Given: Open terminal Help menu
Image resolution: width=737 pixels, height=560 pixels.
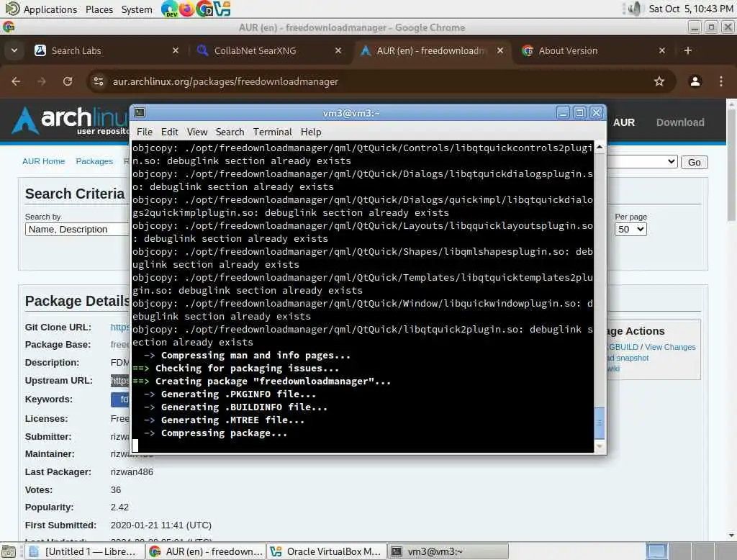Looking at the screenshot, I should coord(311,132).
